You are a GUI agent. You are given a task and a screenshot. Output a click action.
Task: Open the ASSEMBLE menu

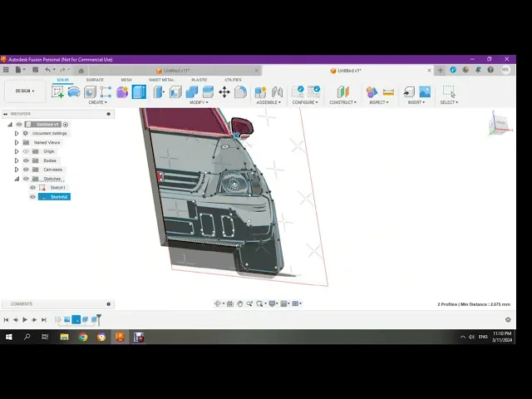click(268, 102)
